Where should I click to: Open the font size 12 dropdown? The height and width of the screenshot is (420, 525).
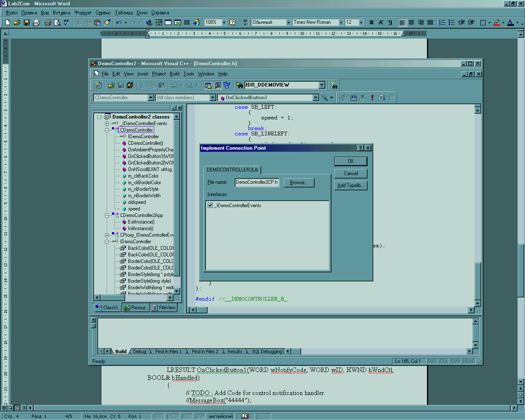point(361,23)
